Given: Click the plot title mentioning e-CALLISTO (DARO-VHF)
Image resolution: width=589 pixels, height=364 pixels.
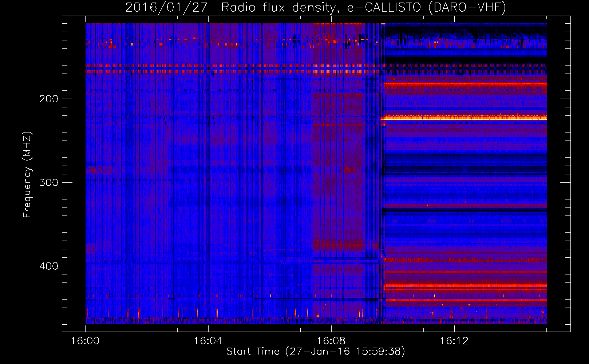Looking at the screenshot, I should pyautogui.click(x=316, y=8).
